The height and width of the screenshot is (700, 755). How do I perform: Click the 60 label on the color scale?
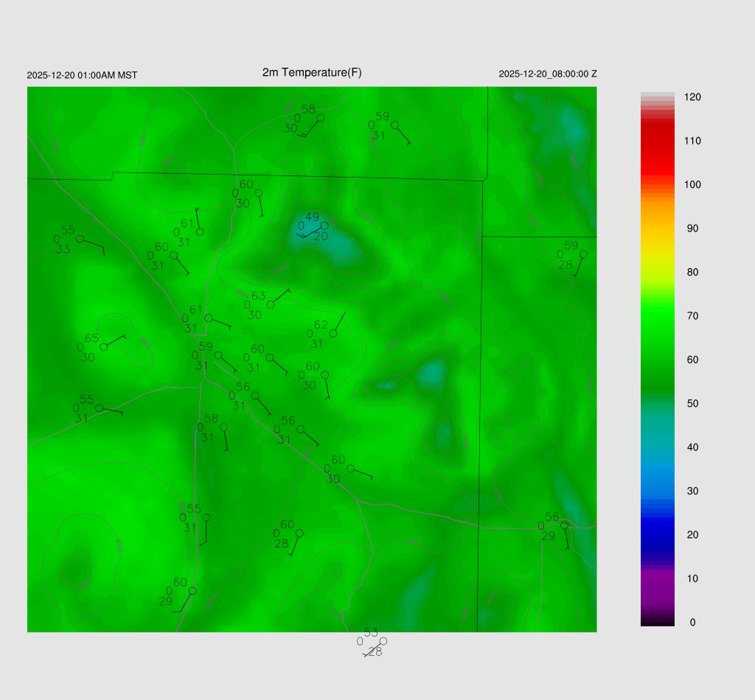point(692,360)
